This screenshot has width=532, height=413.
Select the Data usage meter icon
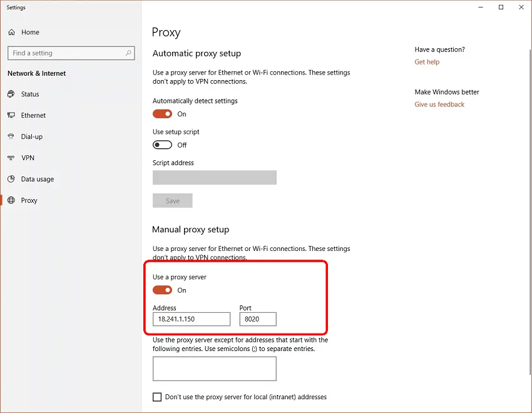coord(13,179)
